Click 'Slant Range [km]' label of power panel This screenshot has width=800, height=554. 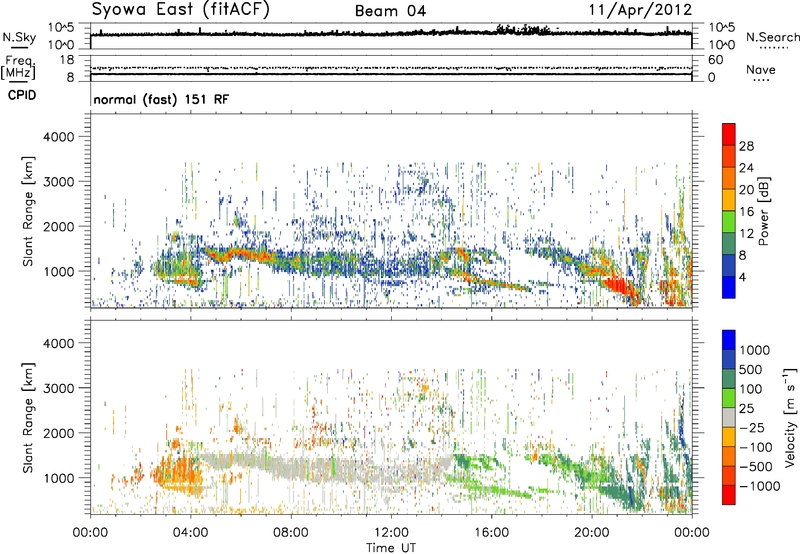(x=28, y=211)
